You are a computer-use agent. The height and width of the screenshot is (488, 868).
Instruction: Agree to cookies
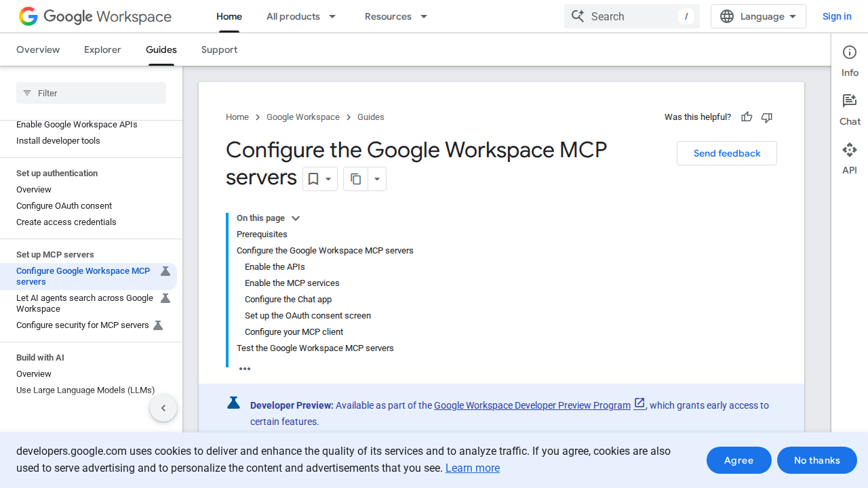click(x=739, y=460)
